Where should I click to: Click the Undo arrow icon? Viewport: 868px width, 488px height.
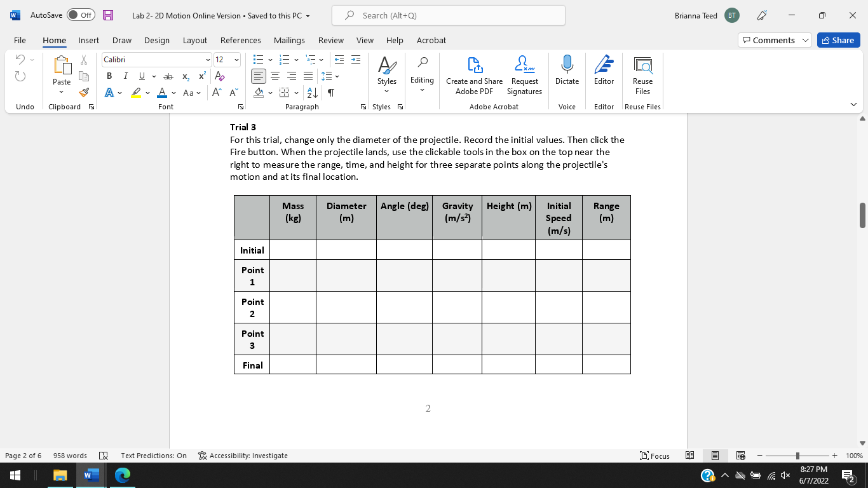tap(20, 60)
